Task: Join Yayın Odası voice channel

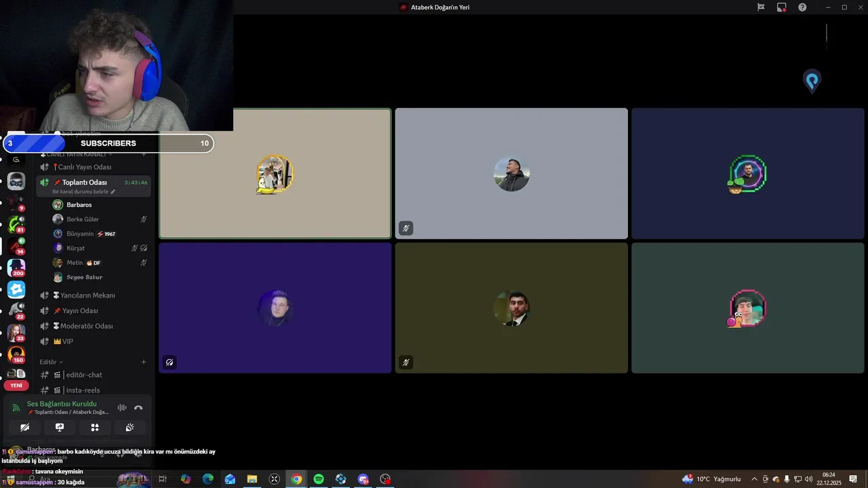Action: (94, 311)
